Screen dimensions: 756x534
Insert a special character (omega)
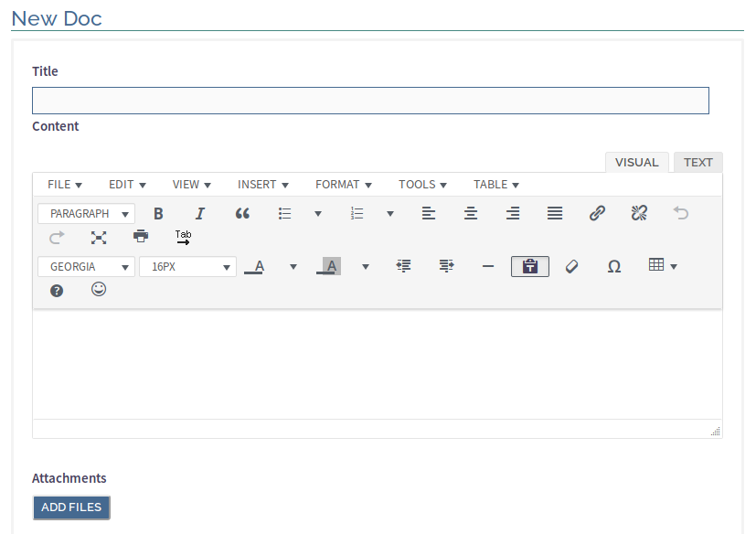614,266
